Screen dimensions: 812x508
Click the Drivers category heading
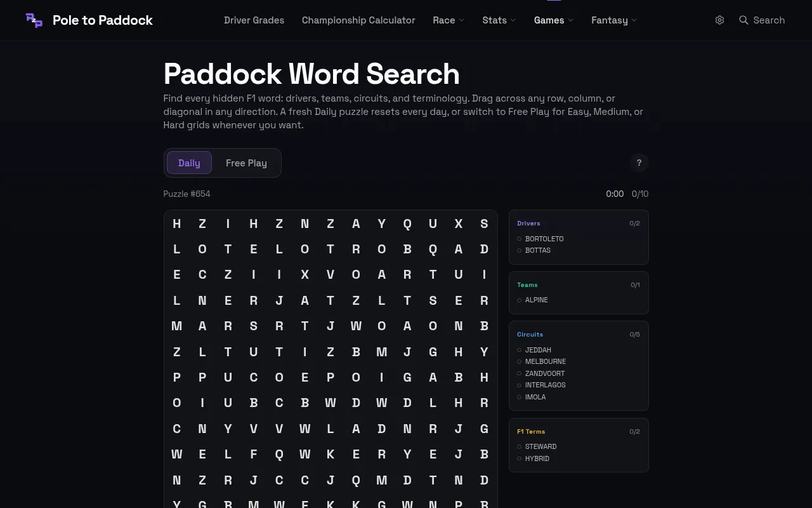[x=528, y=224]
